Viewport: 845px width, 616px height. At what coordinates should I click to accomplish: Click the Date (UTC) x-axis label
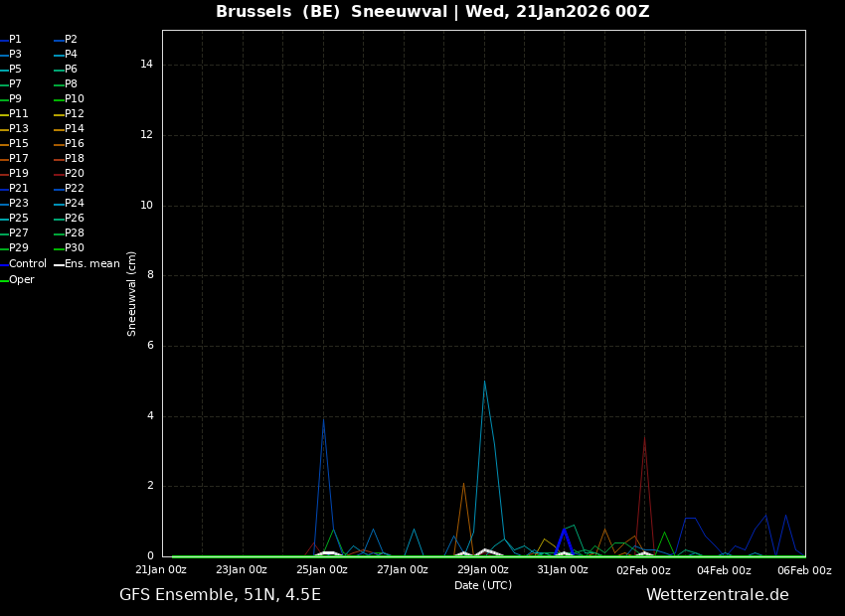(483, 586)
